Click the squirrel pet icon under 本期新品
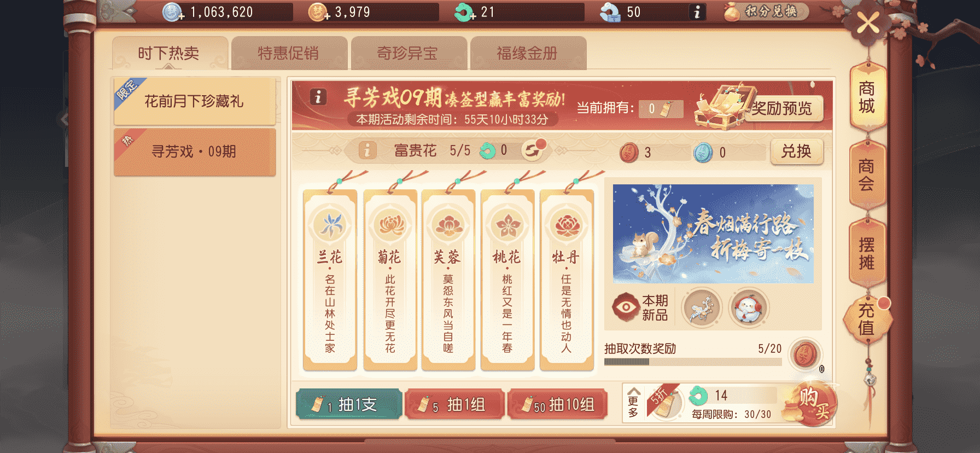This screenshot has height=453, width=980. coord(748,308)
